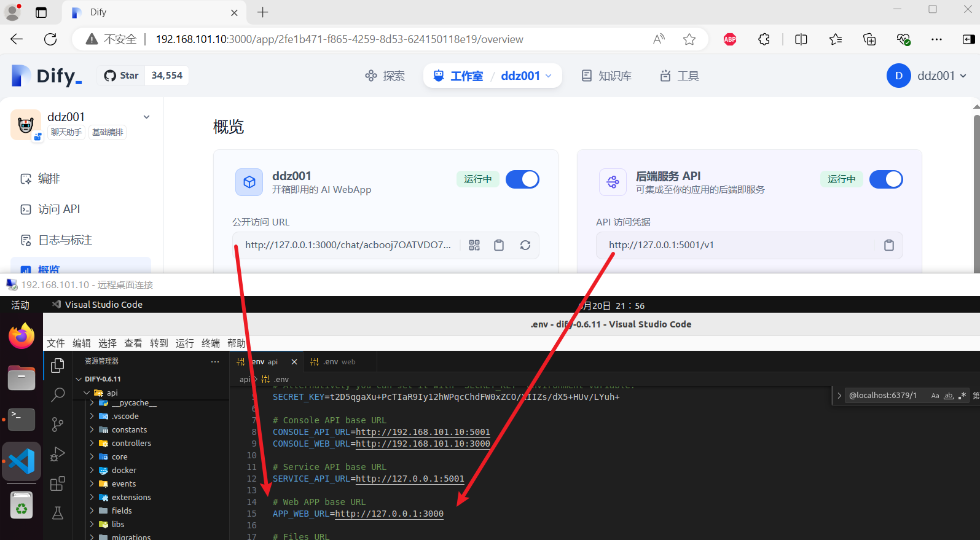
Task: Open VS Code Explorer view icon
Action: click(x=58, y=366)
